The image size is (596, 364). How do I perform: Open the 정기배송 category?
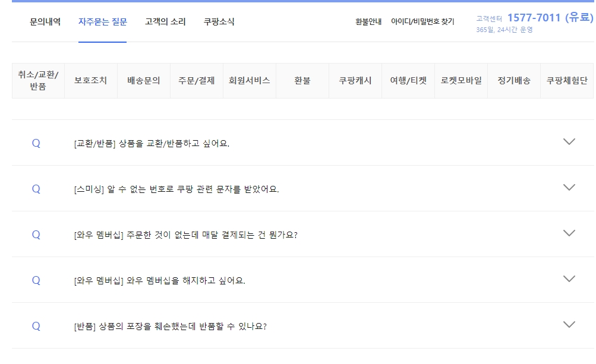pyautogui.click(x=513, y=81)
